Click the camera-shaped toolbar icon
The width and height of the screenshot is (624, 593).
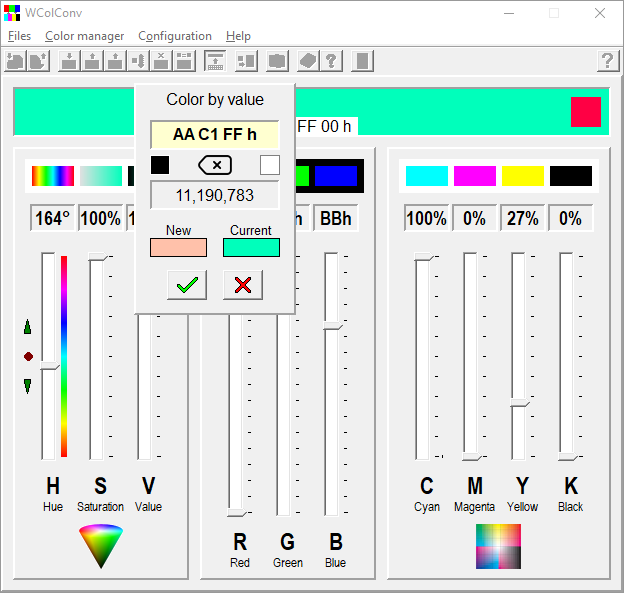[277, 61]
